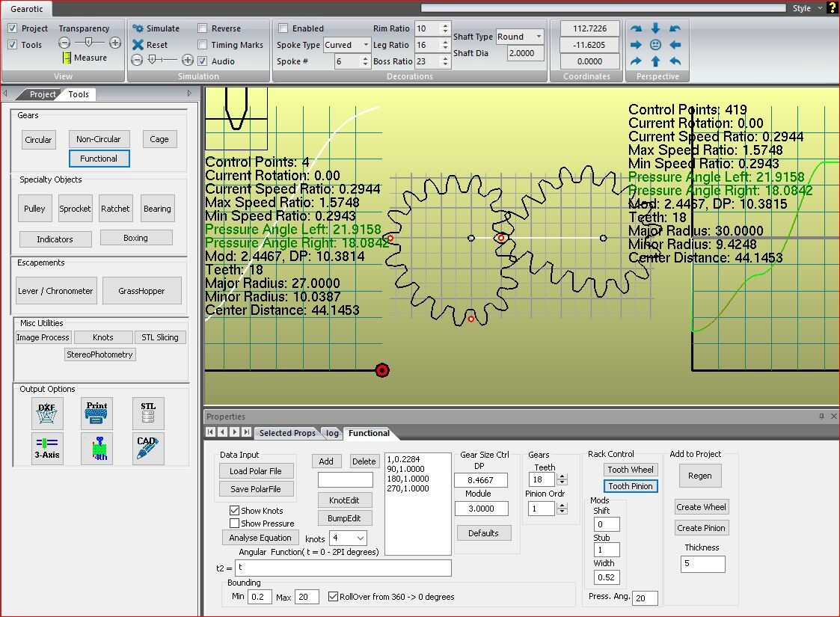
Task: Click the Leg Ratio spinner
Action: pyautogui.click(x=444, y=45)
